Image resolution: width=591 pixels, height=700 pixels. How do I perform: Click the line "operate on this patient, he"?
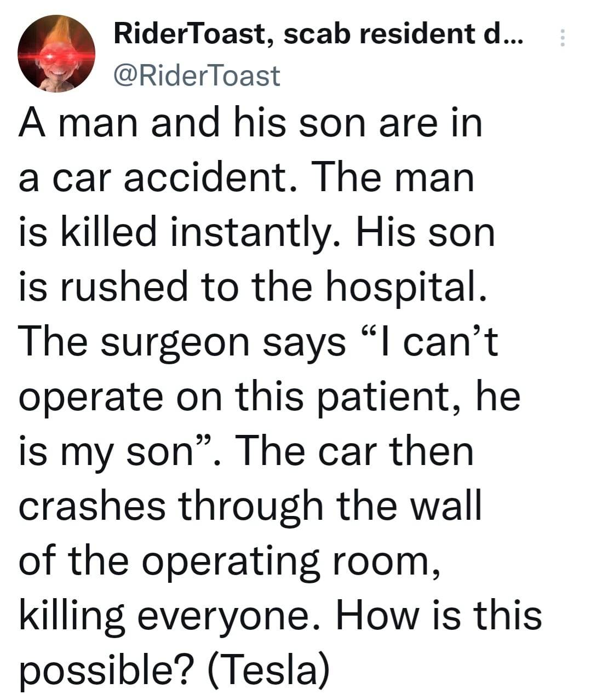pos(269,397)
